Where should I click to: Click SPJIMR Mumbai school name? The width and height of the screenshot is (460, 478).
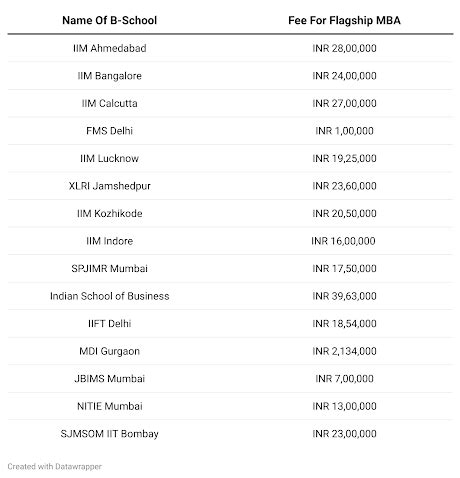109,268
